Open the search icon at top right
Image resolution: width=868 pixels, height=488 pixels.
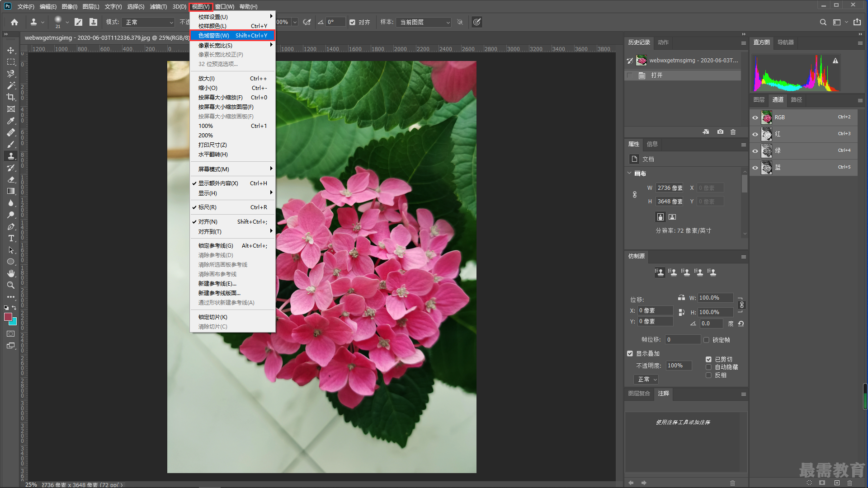(x=823, y=22)
